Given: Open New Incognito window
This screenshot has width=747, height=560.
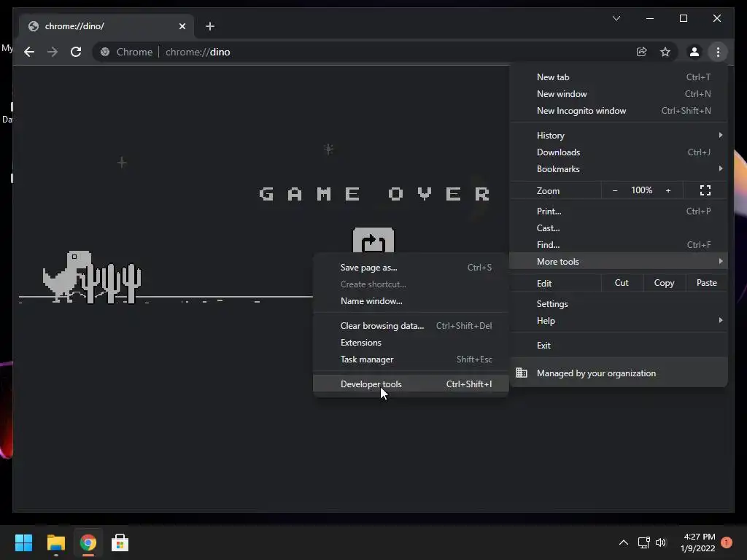Looking at the screenshot, I should (619, 111).
